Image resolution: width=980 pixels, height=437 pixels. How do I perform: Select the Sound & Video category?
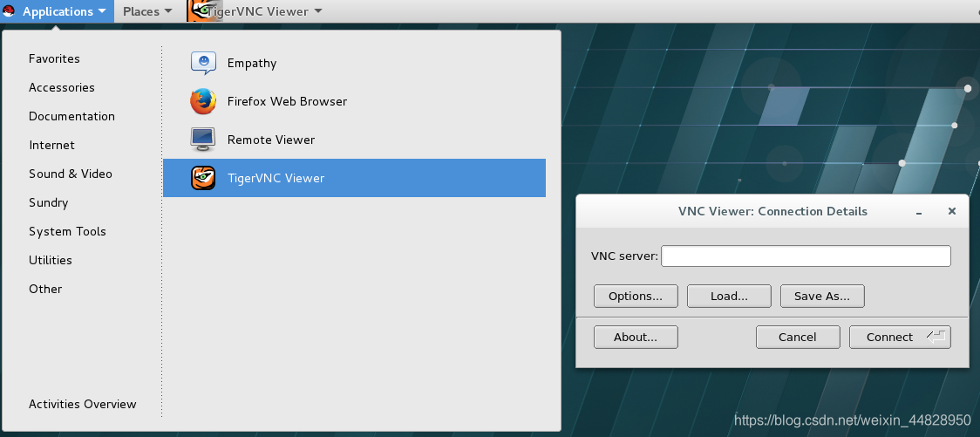point(71,174)
